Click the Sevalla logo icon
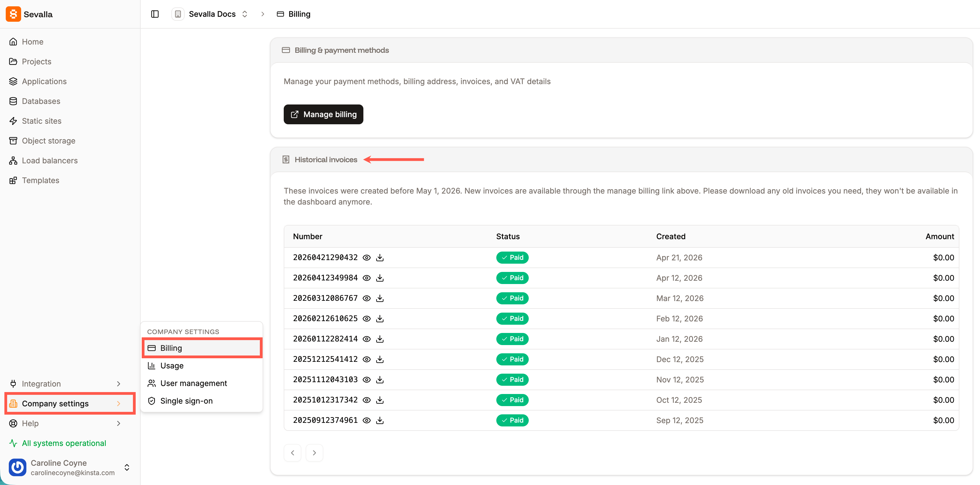This screenshot has width=980, height=485. pyautogui.click(x=13, y=14)
